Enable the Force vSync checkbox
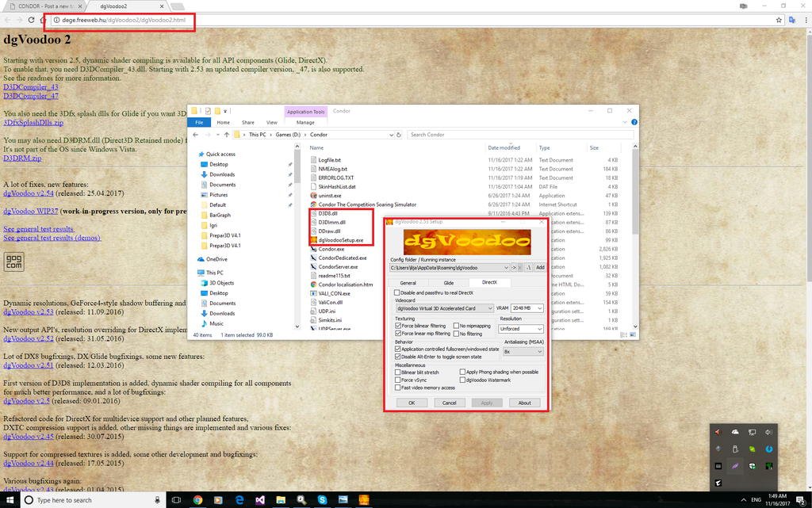This screenshot has height=508, width=812. pyautogui.click(x=398, y=380)
